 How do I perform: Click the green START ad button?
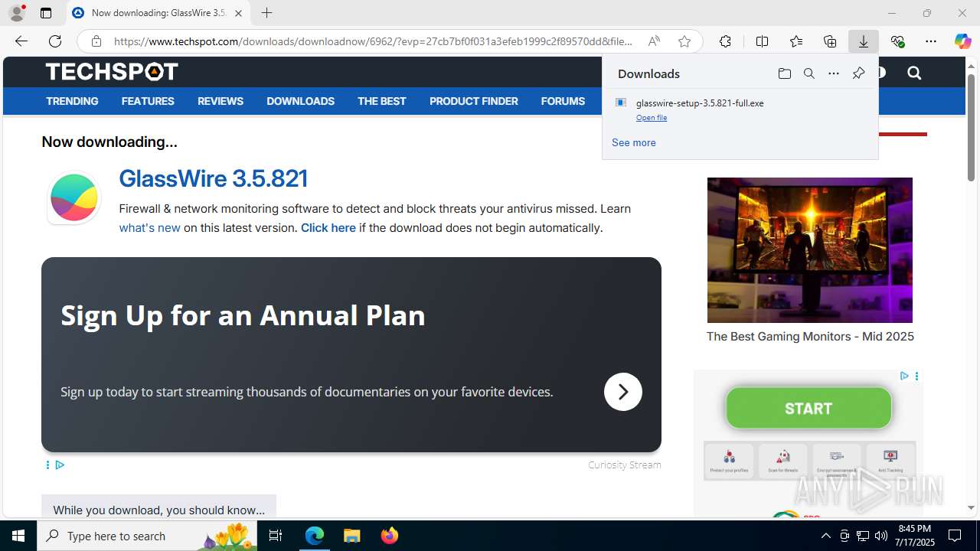point(808,408)
